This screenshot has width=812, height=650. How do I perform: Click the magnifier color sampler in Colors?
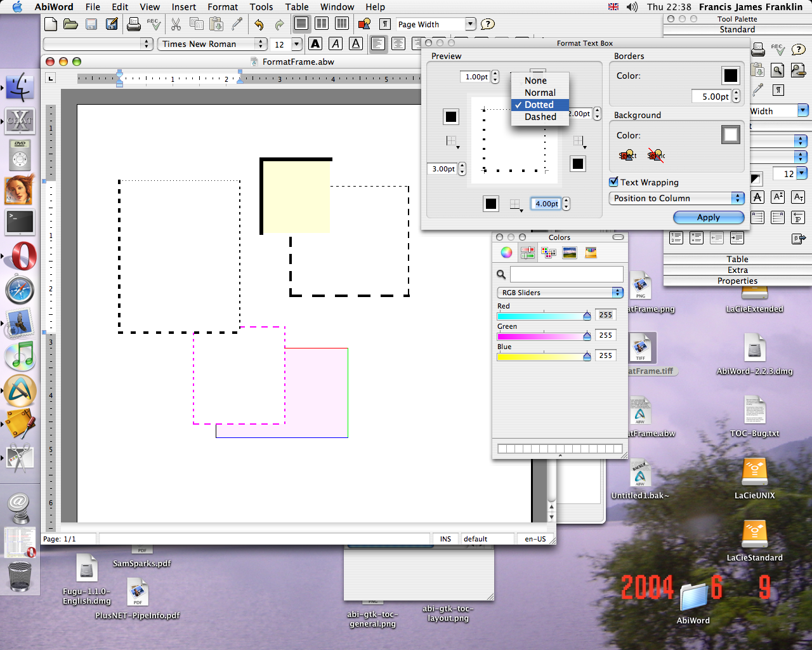point(501,274)
